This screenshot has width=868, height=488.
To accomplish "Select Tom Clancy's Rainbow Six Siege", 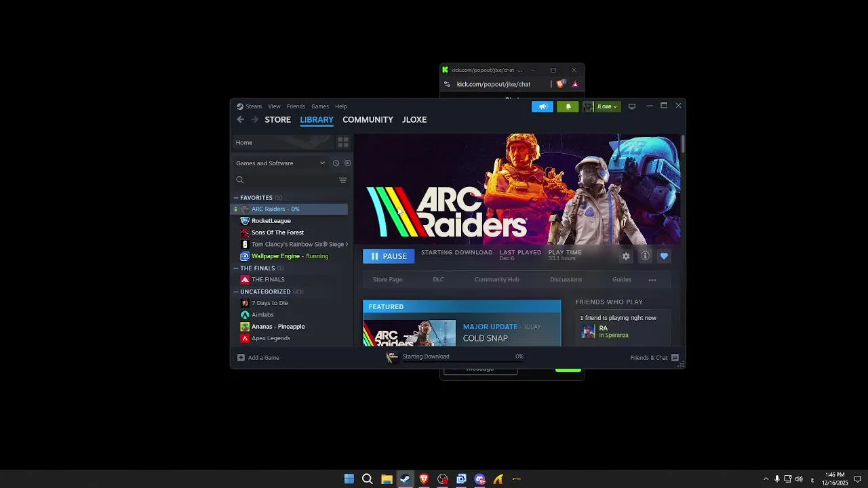I will (290, 245).
